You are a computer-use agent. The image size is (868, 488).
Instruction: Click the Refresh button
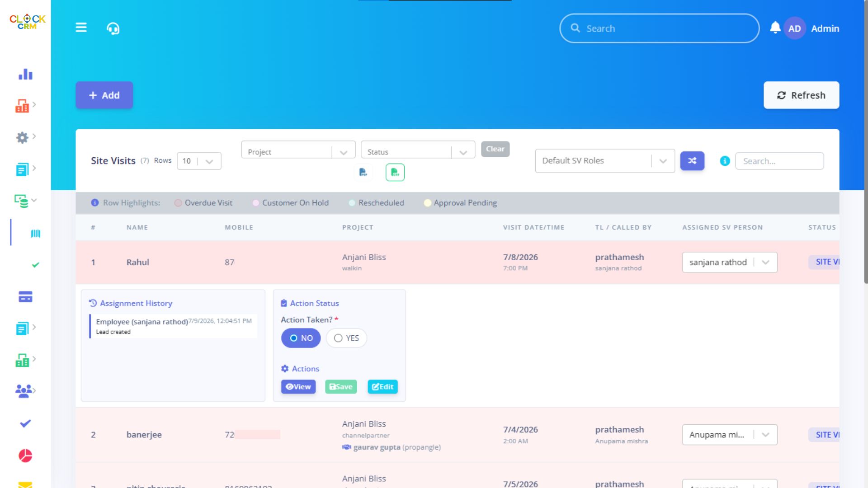pyautogui.click(x=801, y=95)
